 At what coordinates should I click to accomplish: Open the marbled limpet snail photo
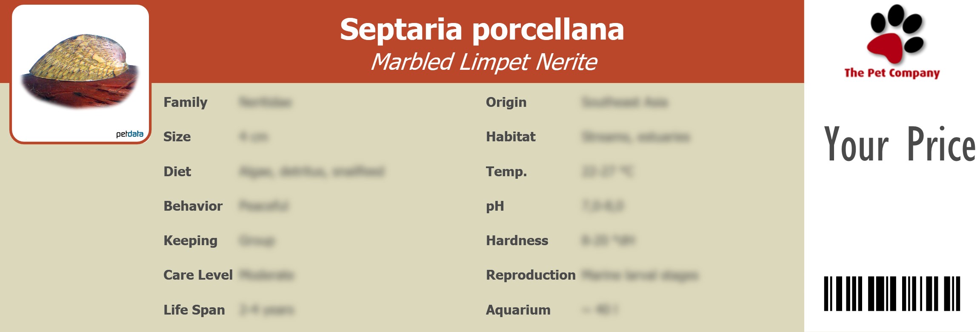pyautogui.click(x=81, y=70)
